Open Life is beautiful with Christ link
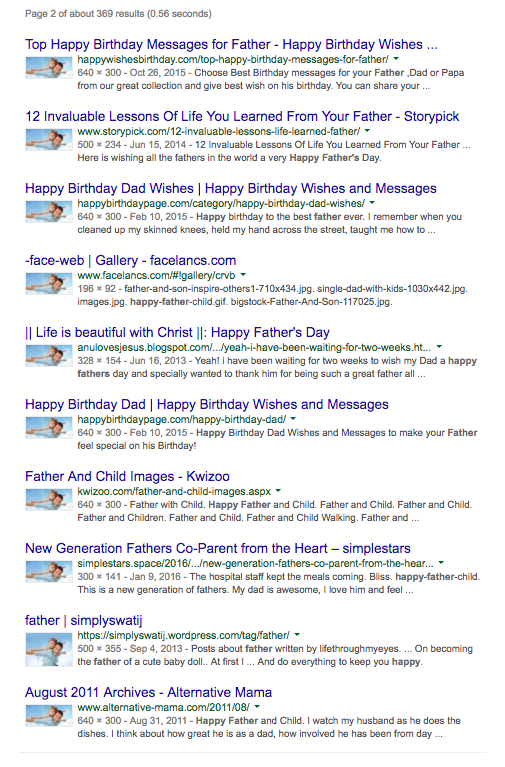Screen dimensions: 505x767 tap(177, 333)
